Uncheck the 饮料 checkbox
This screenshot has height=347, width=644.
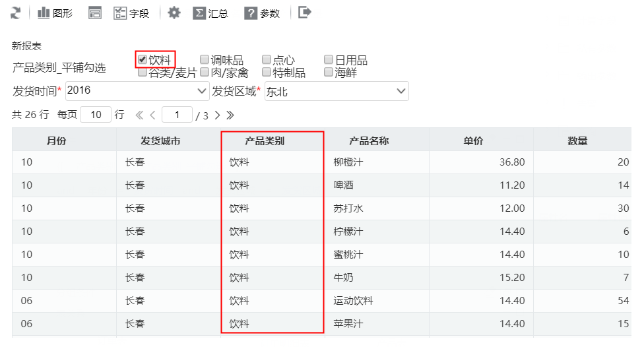pos(142,59)
